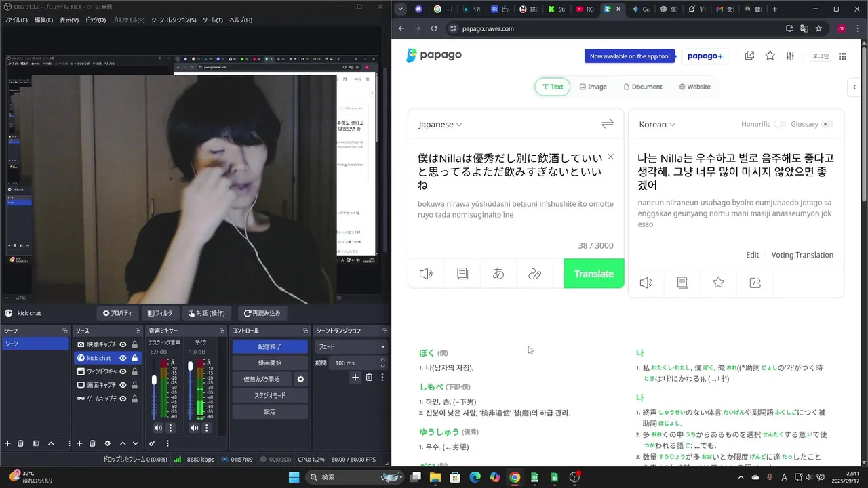The height and width of the screenshot is (488, 868).
Task: Open Voting Translation link
Action: (802, 255)
